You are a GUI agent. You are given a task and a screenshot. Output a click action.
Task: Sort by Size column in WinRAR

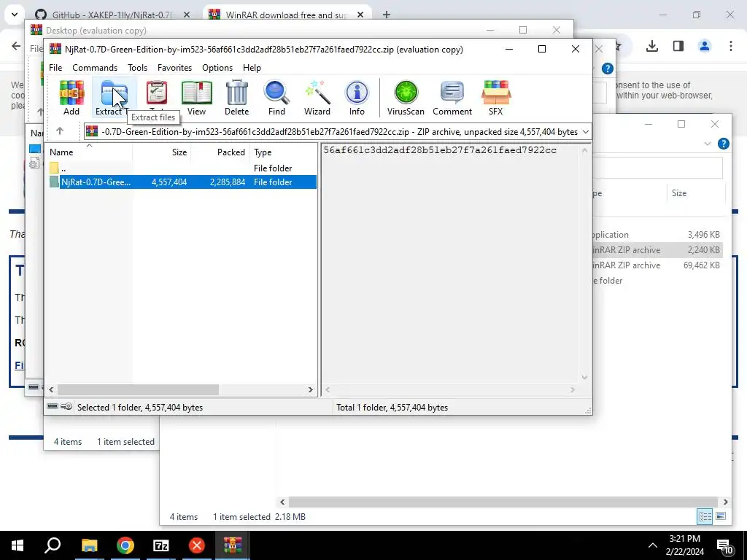[x=162, y=152]
